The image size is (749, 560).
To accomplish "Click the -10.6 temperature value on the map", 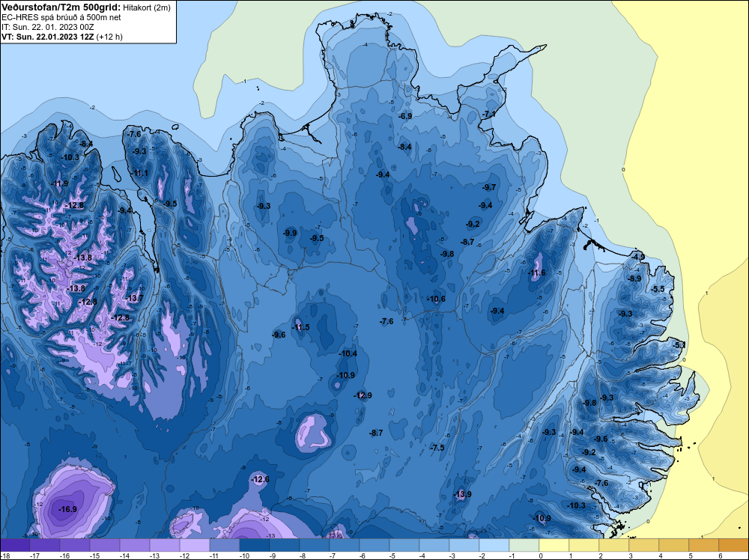I will pyautogui.click(x=436, y=299).
